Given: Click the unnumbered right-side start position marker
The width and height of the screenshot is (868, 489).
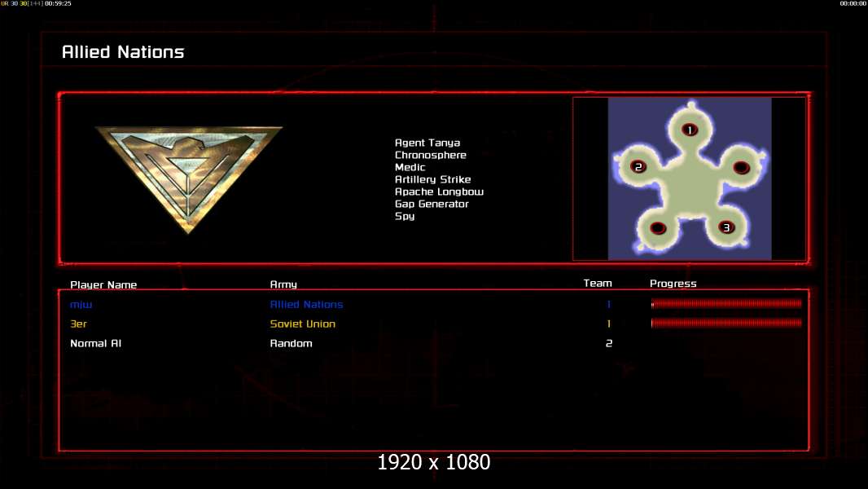Looking at the screenshot, I should pos(741,167).
